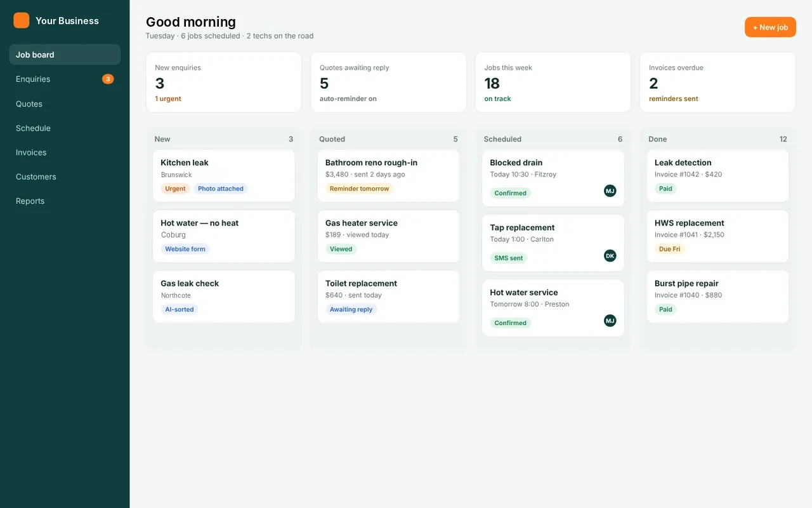Click the New column header

[x=162, y=139]
